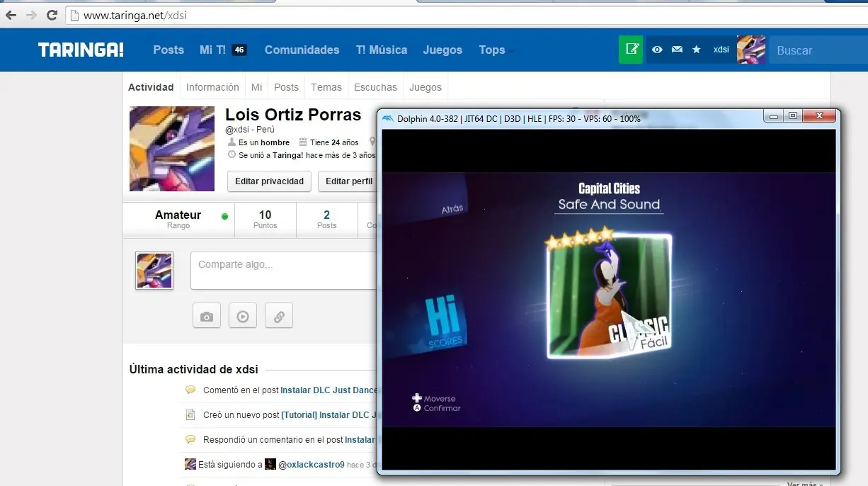The width and height of the screenshot is (868, 486).
Task: Click the 46 notification badge
Action: (239, 50)
